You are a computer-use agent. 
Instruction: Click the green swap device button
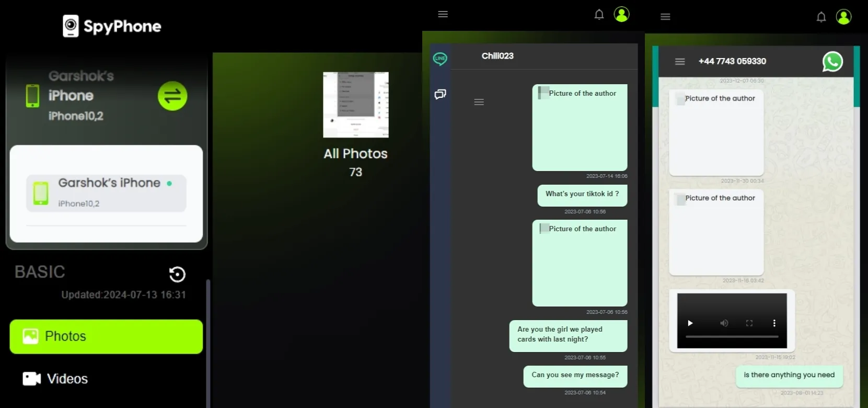[172, 96]
